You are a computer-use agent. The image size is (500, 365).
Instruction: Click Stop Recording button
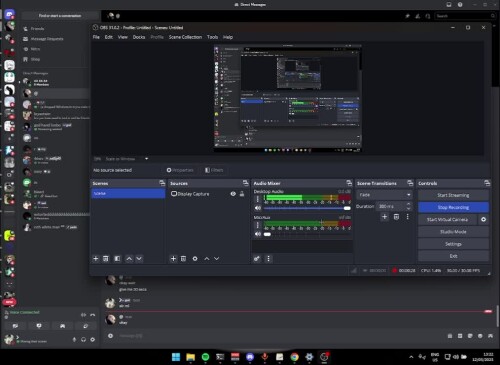point(453,207)
